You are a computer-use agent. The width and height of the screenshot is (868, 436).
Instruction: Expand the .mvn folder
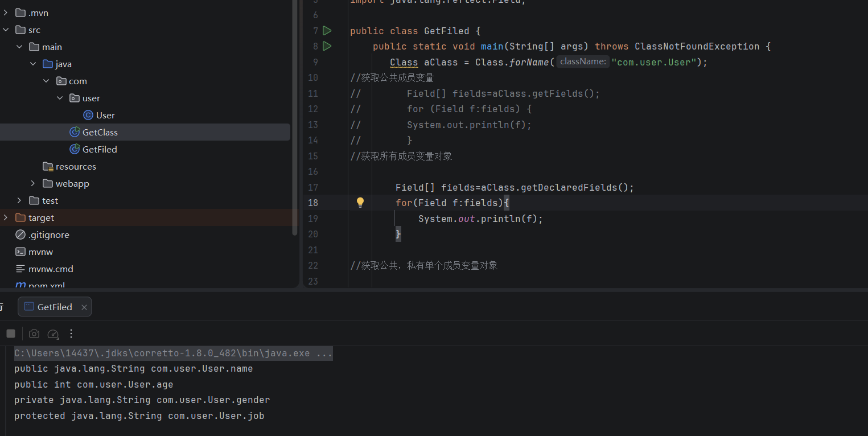click(x=6, y=13)
